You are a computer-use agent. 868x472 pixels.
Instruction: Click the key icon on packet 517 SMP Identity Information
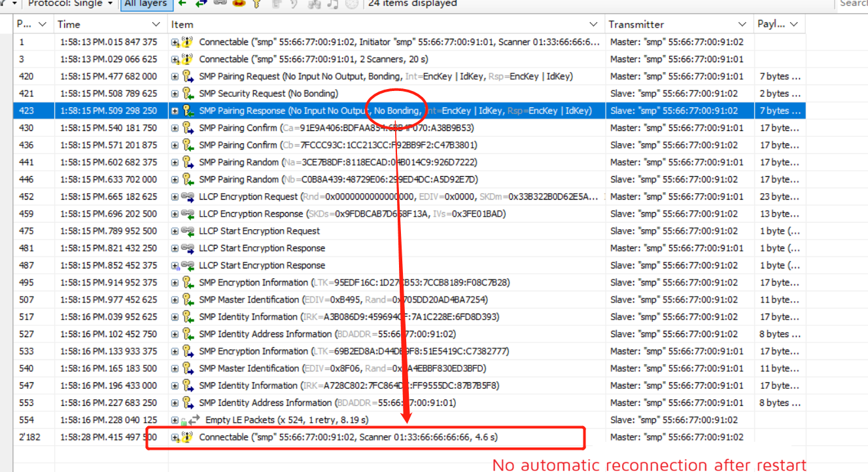tap(188, 317)
